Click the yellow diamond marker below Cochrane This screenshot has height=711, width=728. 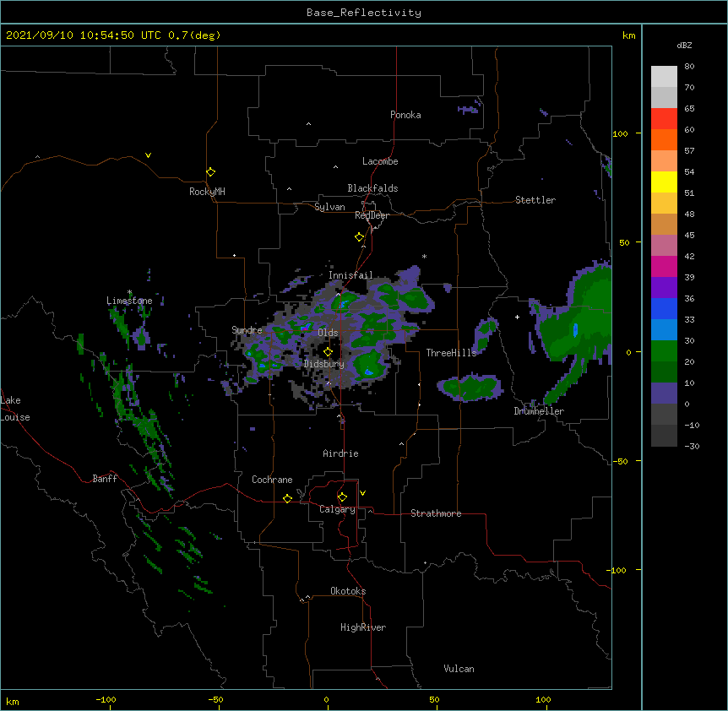288,498
